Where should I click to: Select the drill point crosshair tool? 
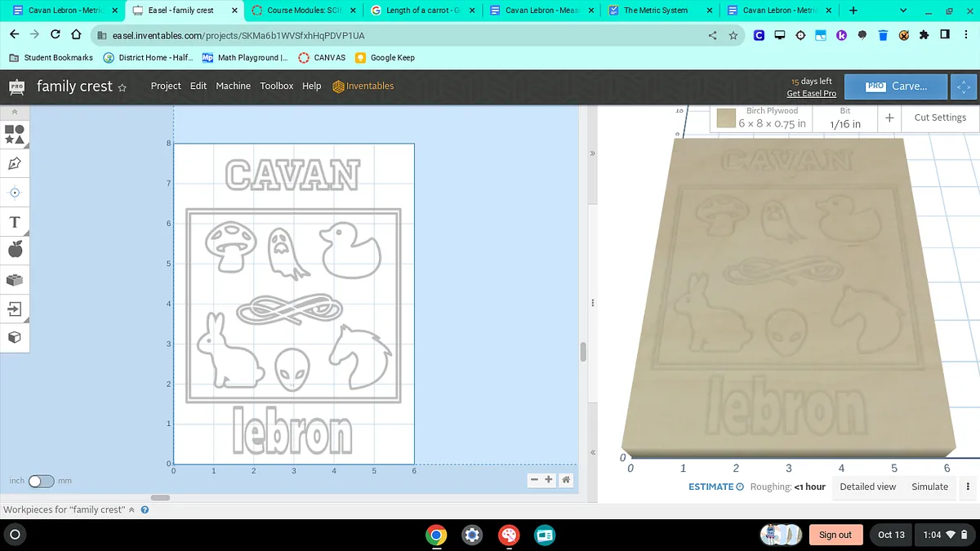point(15,193)
